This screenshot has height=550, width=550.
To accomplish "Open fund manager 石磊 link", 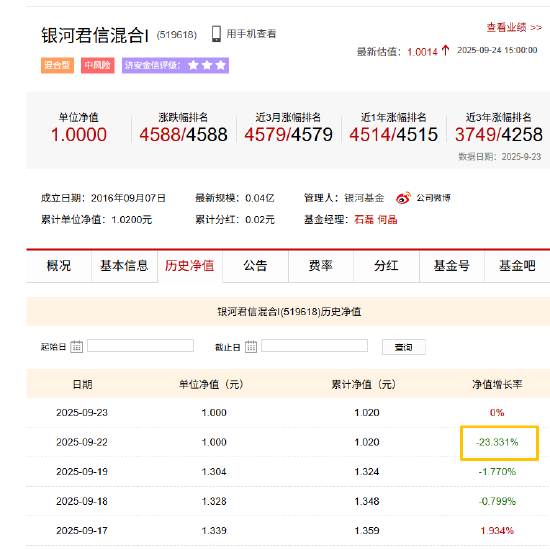I will pyautogui.click(x=364, y=220).
